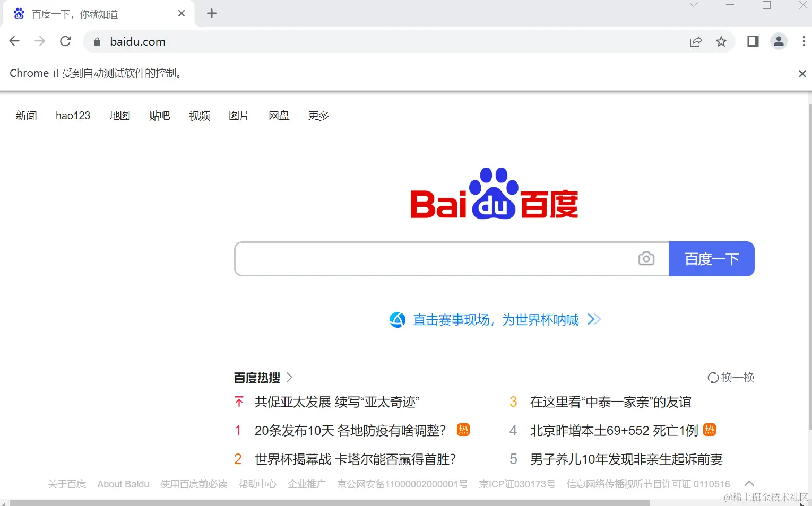Open the Chrome profile avatar
812x506 pixels.
coord(779,41)
